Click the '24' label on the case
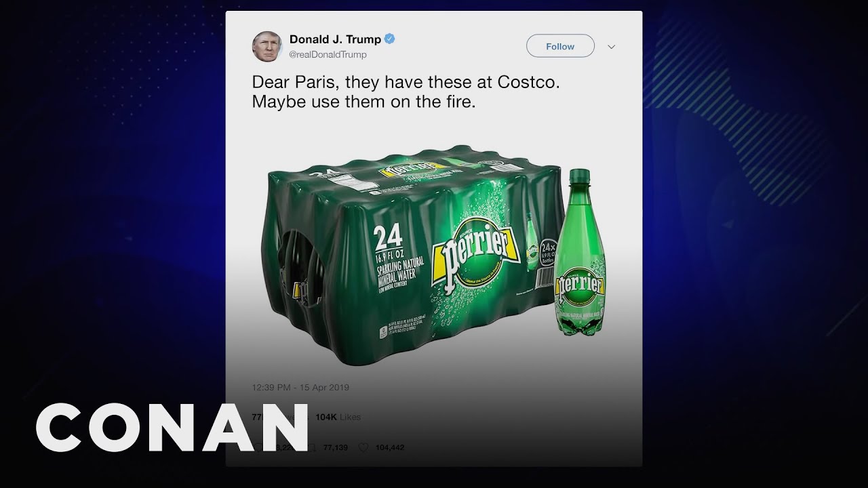 pyautogui.click(x=387, y=237)
